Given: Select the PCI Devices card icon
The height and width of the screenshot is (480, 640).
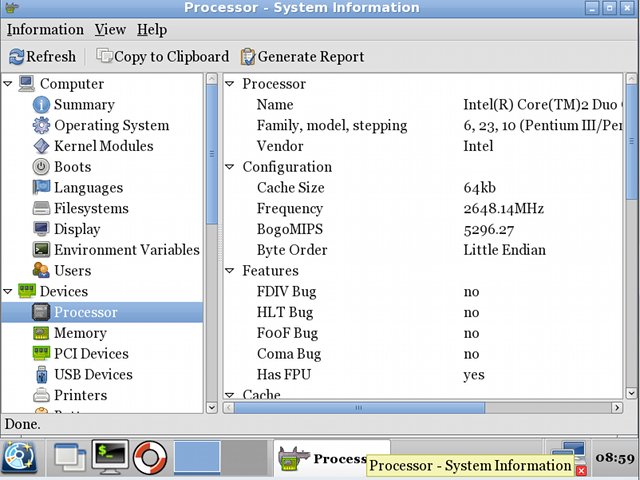Looking at the screenshot, I should pyautogui.click(x=41, y=353).
